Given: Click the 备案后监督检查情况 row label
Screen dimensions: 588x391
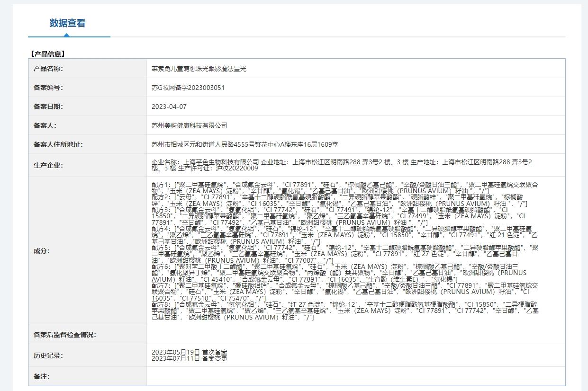Looking at the screenshot, I should click(64, 335).
